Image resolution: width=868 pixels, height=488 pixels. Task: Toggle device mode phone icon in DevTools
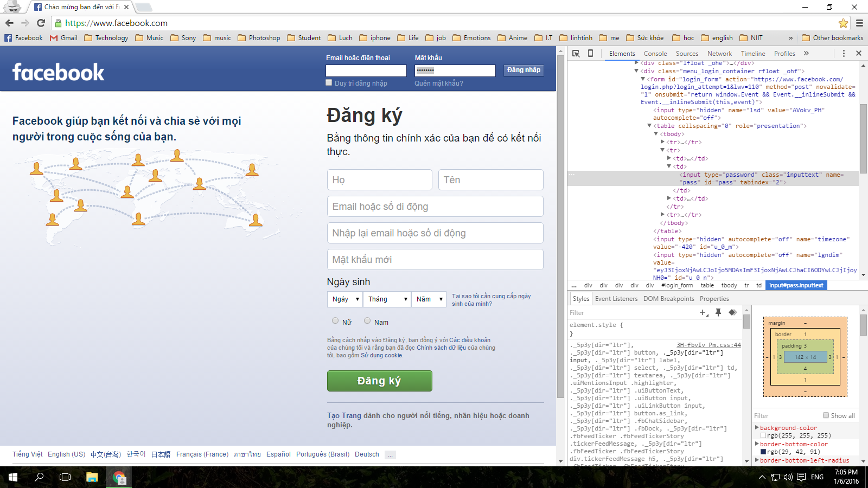click(591, 53)
